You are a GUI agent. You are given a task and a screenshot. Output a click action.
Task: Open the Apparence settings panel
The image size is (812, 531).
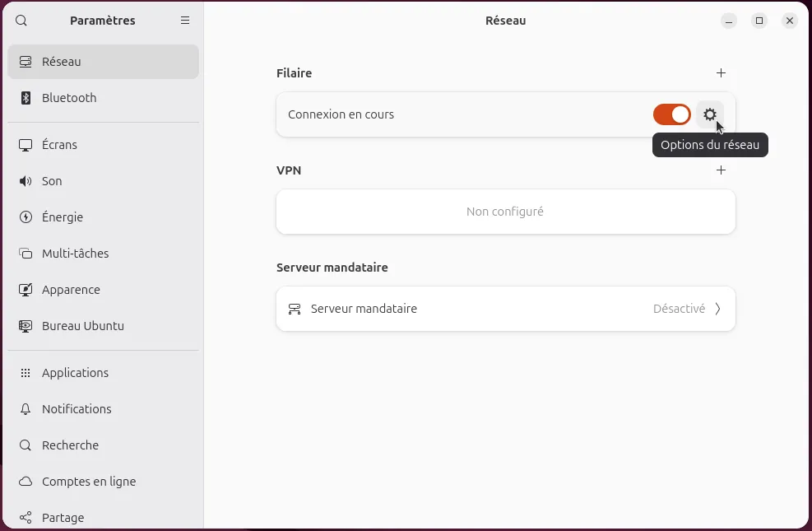coord(71,290)
